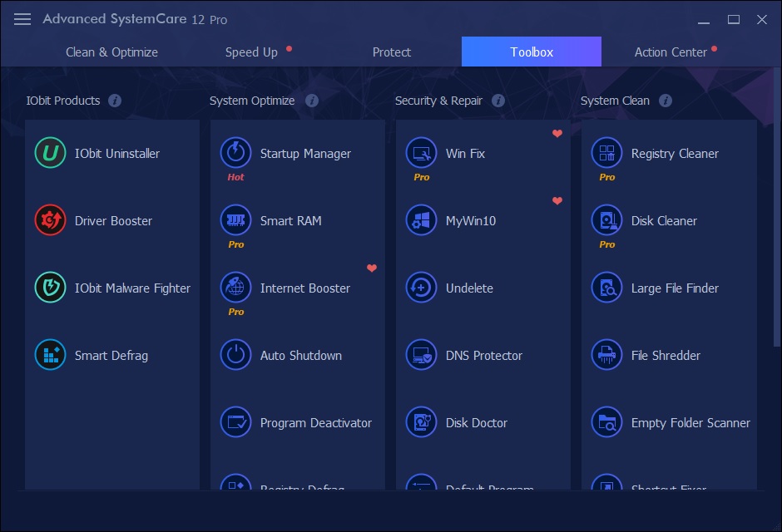Open MyWin10 icon
The height and width of the screenshot is (532, 782).
tap(422, 220)
